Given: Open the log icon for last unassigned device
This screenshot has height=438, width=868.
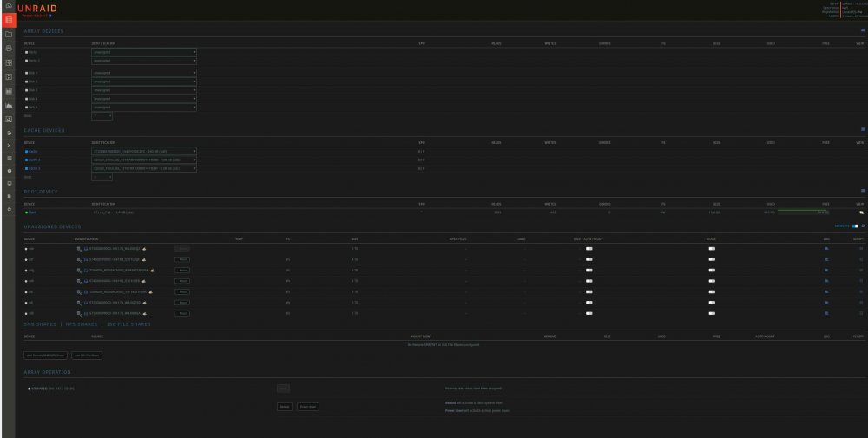Looking at the screenshot, I should click(x=826, y=313).
